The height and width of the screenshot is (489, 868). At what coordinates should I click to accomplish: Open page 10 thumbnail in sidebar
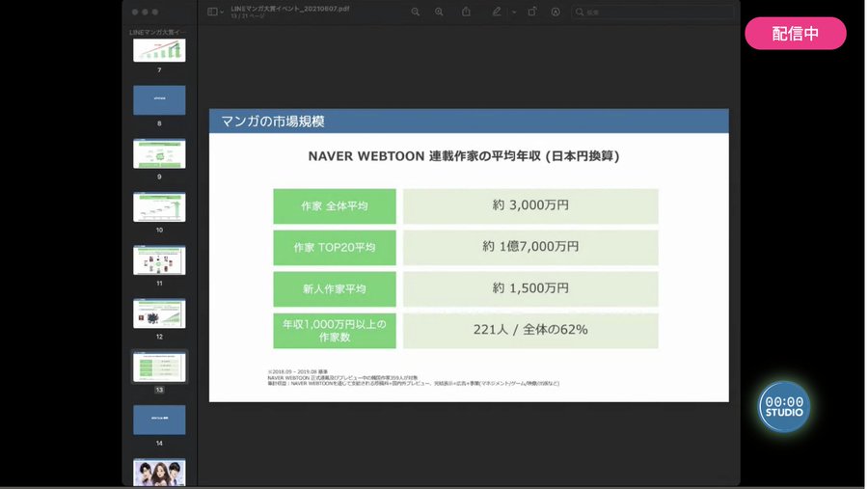tap(159, 206)
